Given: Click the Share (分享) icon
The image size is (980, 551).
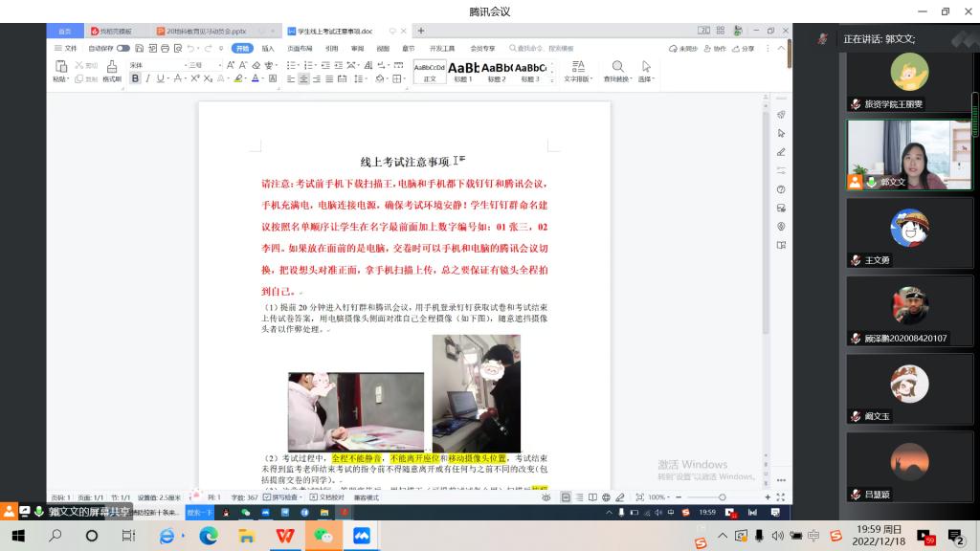Looking at the screenshot, I should point(743,48).
